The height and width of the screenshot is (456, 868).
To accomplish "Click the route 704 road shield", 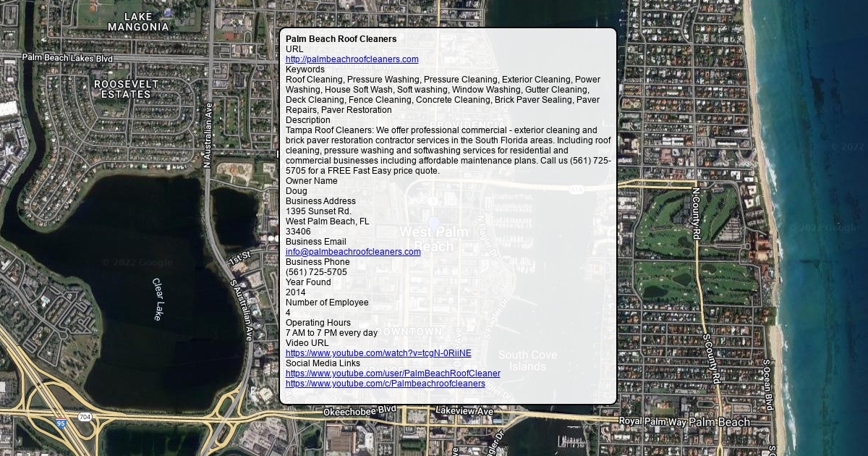I will pos(85,417).
